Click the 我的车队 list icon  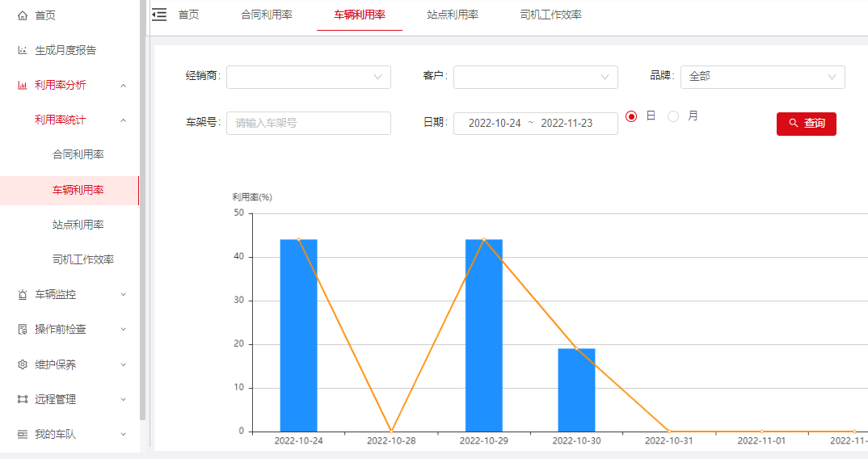23,434
